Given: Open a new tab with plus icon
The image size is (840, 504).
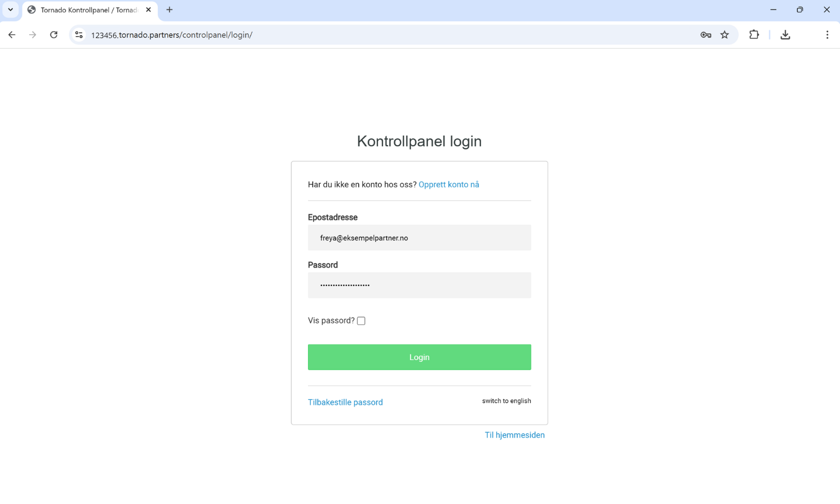Looking at the screenshot, I should 169,10.
